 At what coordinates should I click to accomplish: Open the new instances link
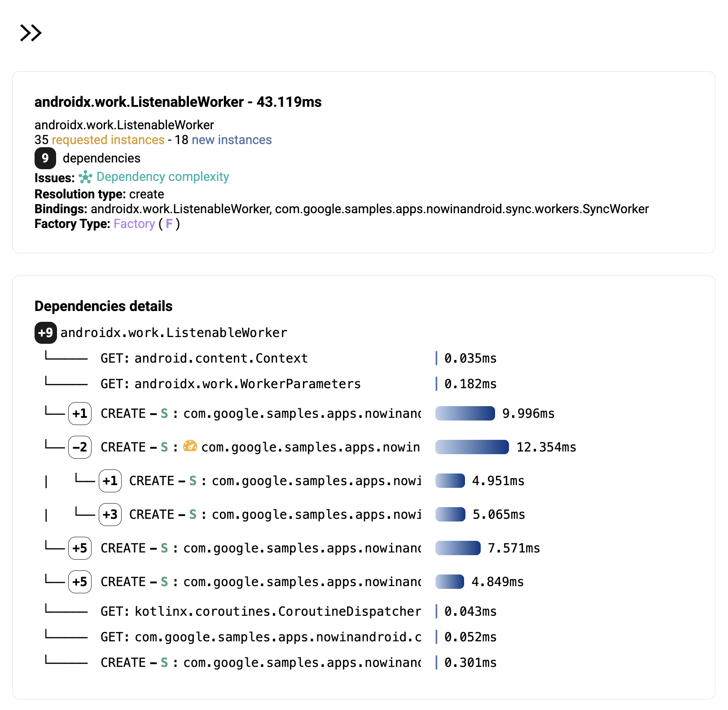click(x=232, y=140)
